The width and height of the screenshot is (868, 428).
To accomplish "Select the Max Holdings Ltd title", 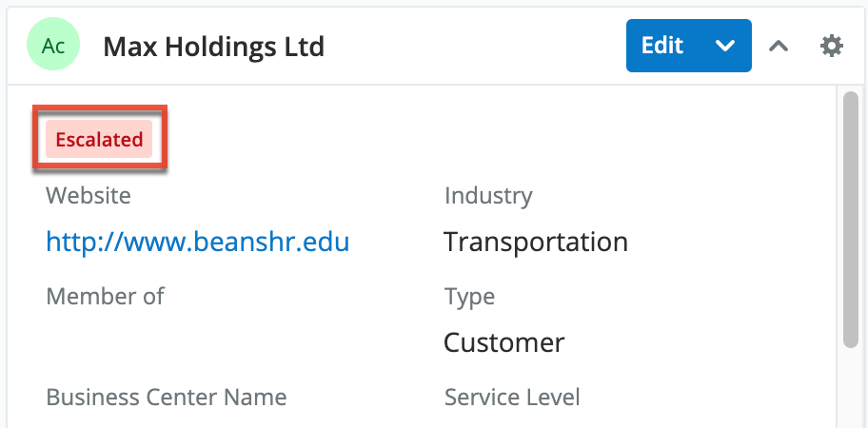I will (x=213, y=46).
